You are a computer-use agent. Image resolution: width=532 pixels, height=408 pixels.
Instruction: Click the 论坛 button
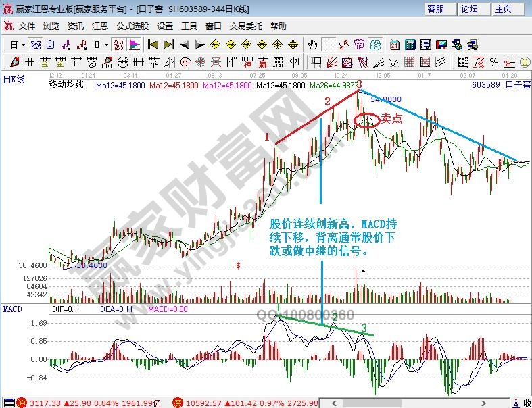[x=474, y=9]
